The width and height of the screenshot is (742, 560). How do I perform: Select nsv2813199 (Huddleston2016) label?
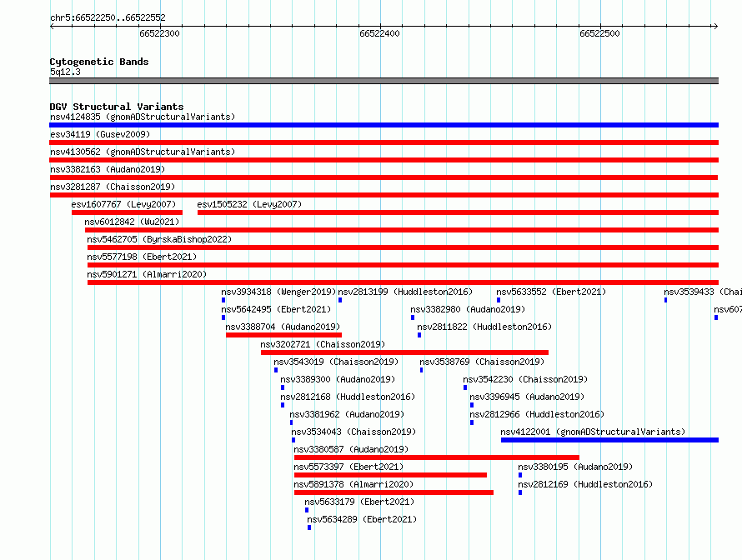tap(405, 292)
